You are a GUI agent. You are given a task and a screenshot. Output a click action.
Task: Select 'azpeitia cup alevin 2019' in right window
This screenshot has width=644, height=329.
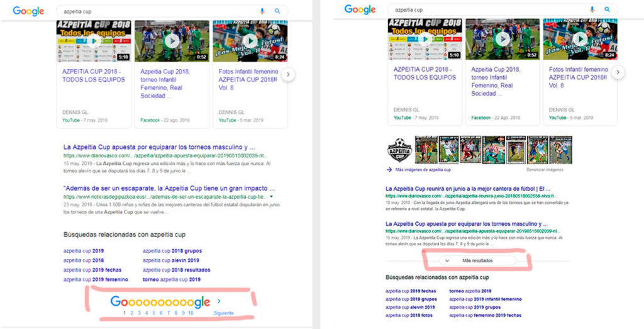tap(410, 307)
